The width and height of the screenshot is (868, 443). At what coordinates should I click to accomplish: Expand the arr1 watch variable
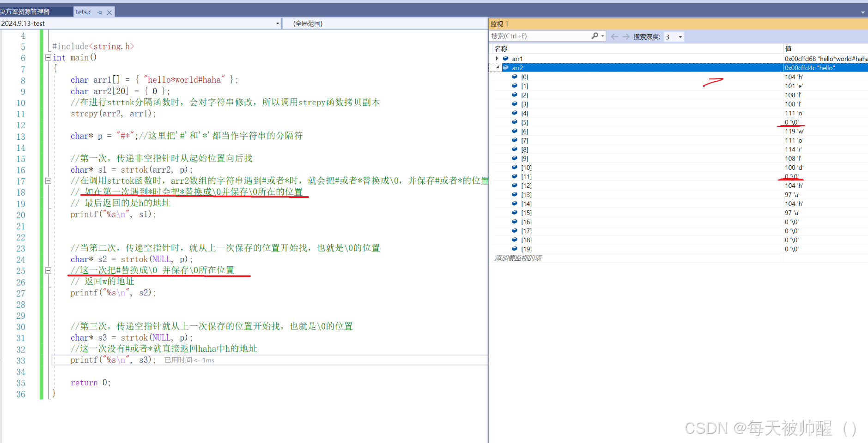point(497,59)
